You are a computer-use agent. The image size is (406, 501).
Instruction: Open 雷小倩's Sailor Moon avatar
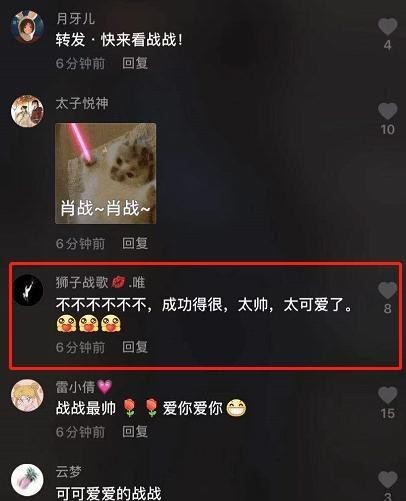tap(27, 395)
